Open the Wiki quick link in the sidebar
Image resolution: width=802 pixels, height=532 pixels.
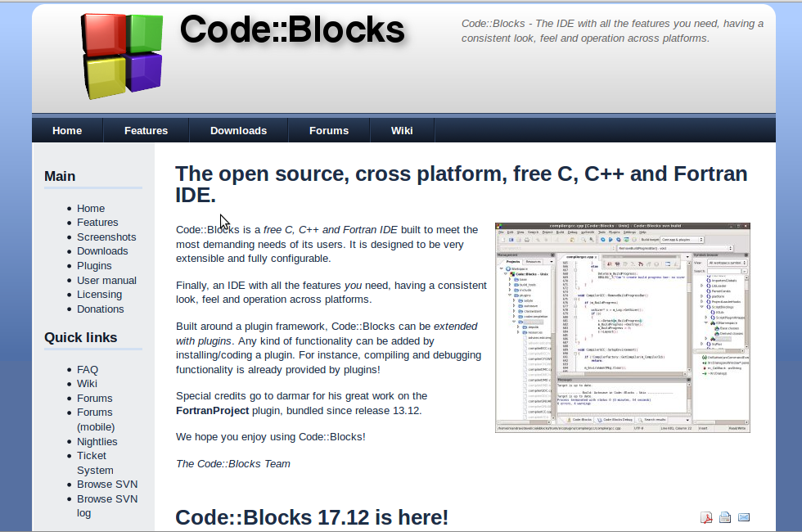tap(87, 384)
